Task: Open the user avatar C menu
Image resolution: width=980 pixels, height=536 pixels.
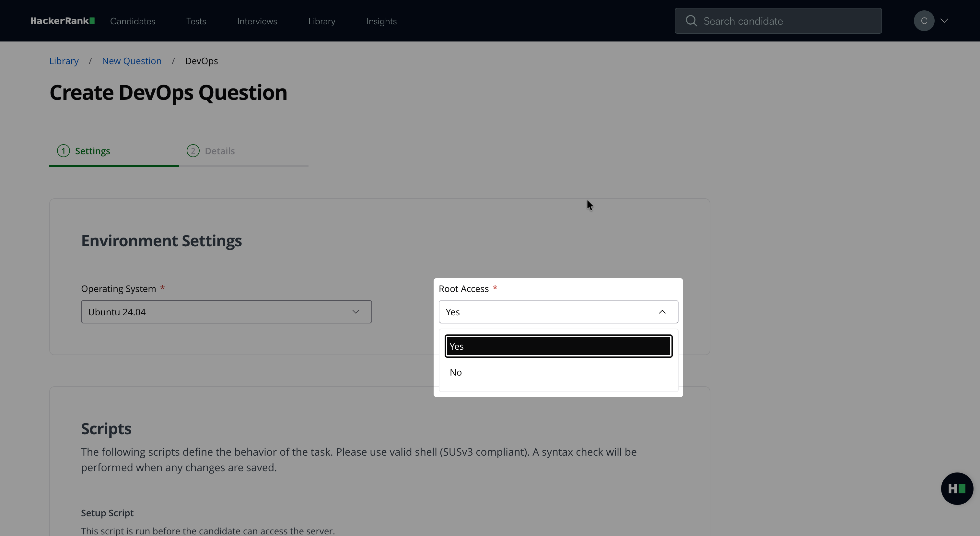Action: pyautogui.click(x=924, y=21)
